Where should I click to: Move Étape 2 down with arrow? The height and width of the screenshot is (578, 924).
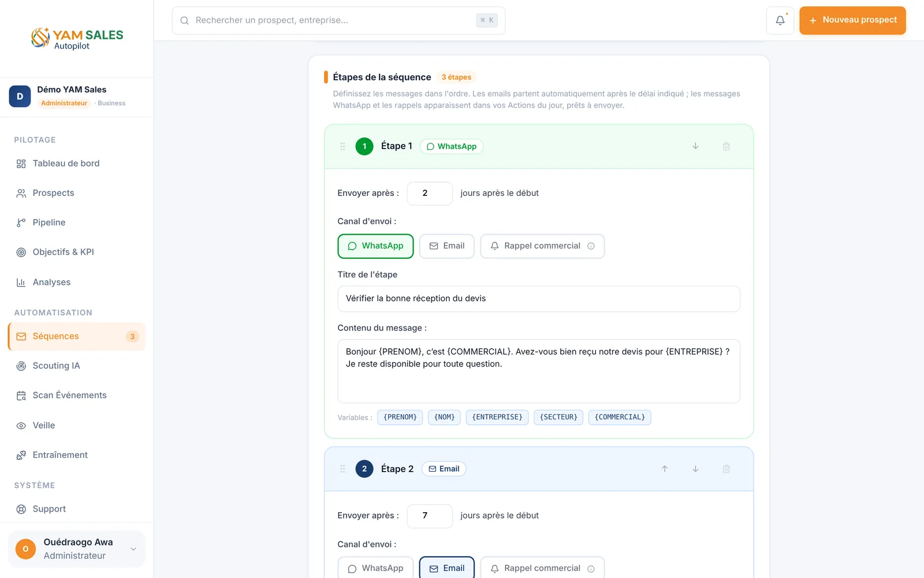695,469
